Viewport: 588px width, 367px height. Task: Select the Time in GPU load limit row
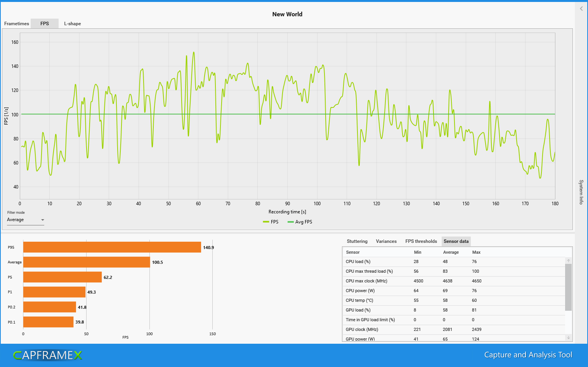pos(454,320)
